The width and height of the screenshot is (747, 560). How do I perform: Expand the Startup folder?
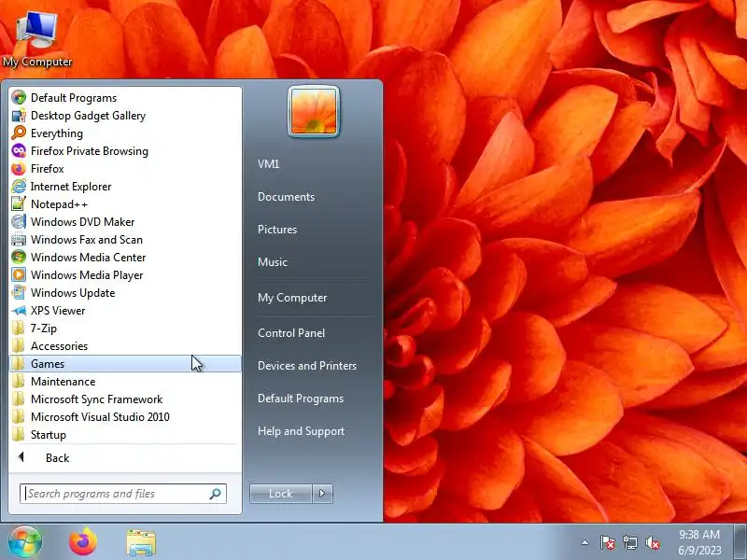click(125, 435)
